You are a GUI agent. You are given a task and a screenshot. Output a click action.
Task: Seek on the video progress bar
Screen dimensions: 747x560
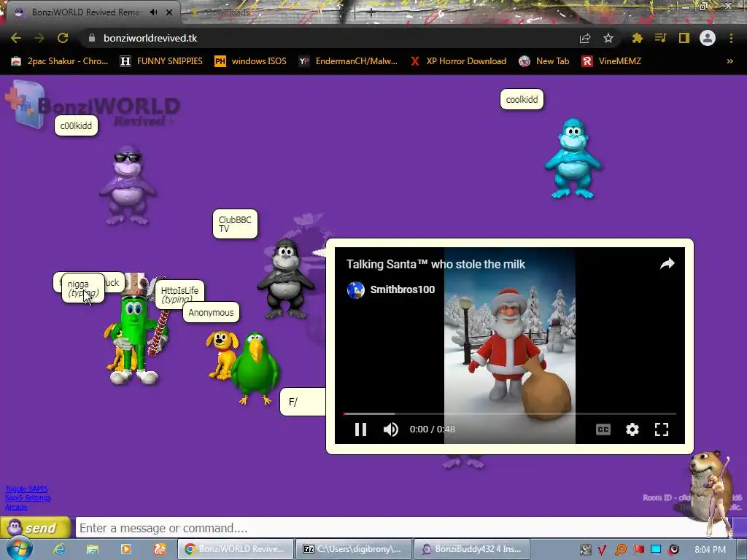tap(510, 414)
